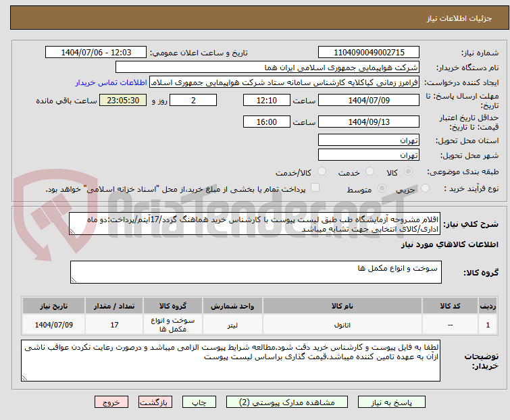Choose the کالا/خدمت radio option

pyautogui.click(x=322, y=172)
